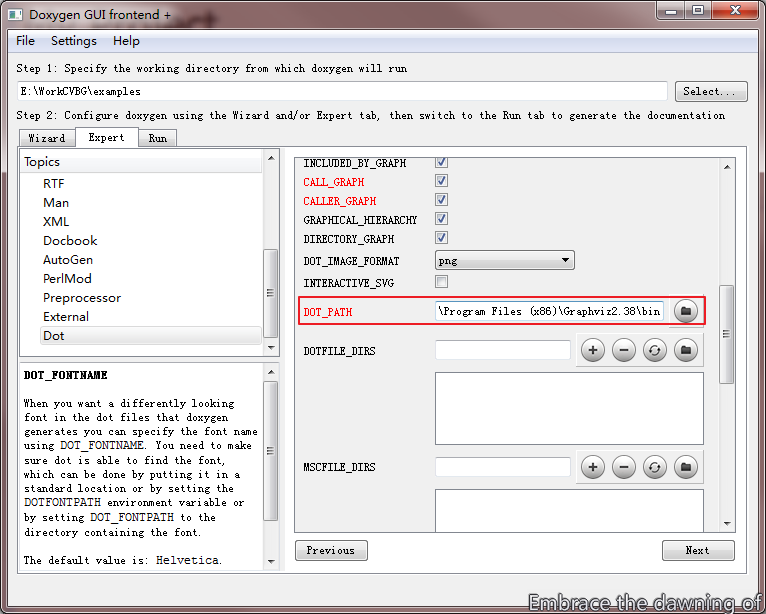The height and width of the screenshot is (614, 766).
Task: Click Select... to choose working directory
Action: [x=711, y=91]
